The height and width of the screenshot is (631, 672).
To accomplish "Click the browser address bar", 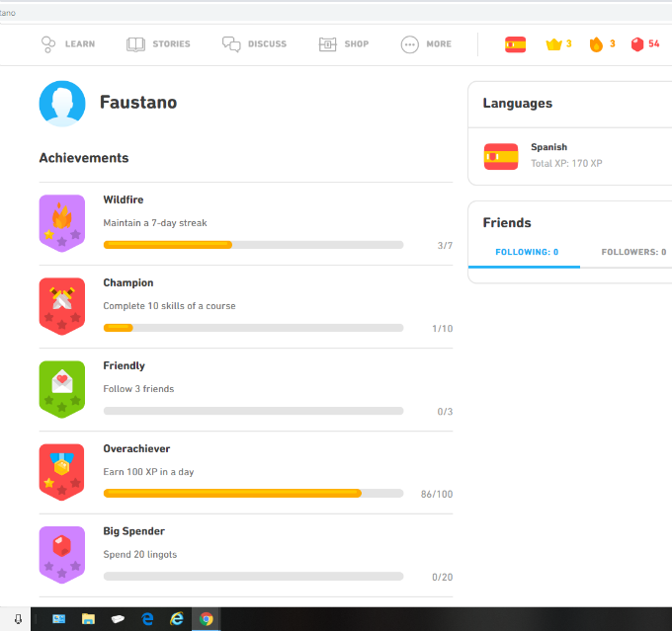I will point(336,13).
